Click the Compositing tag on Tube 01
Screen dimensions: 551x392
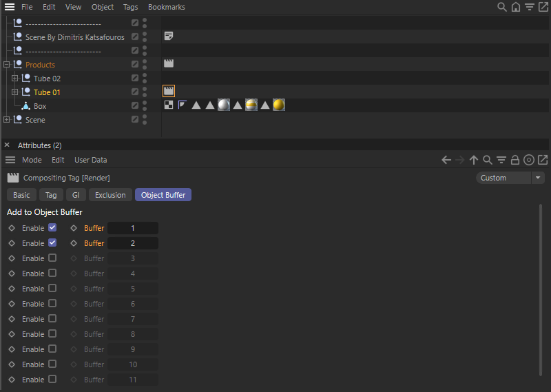pyautogui.click(x=169, y=91)
